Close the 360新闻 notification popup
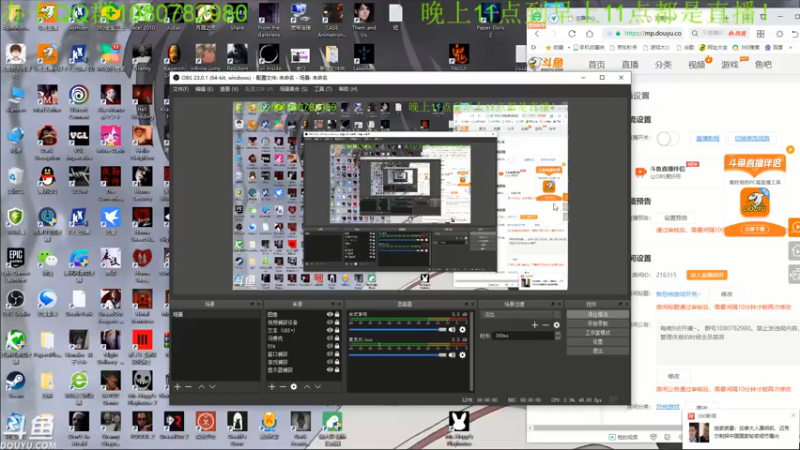The width and height of the screenshot is (800, 450). click(793, 415)
